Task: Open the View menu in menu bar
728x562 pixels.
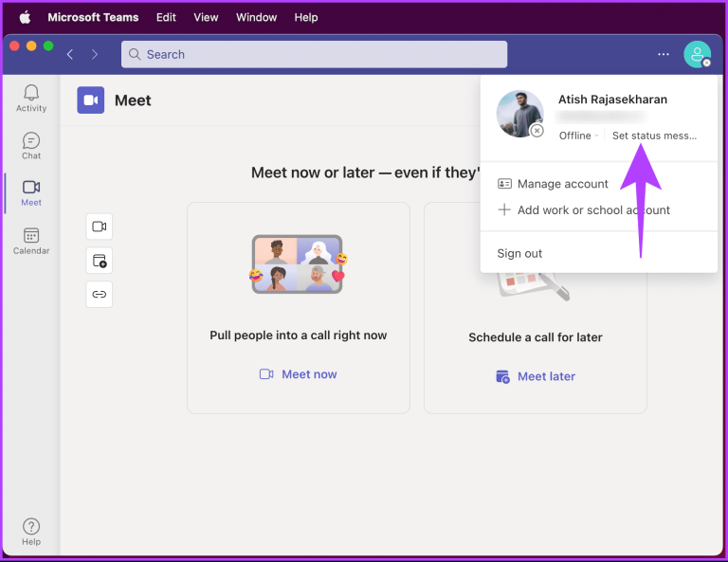Action: click(x=206, y=17)
